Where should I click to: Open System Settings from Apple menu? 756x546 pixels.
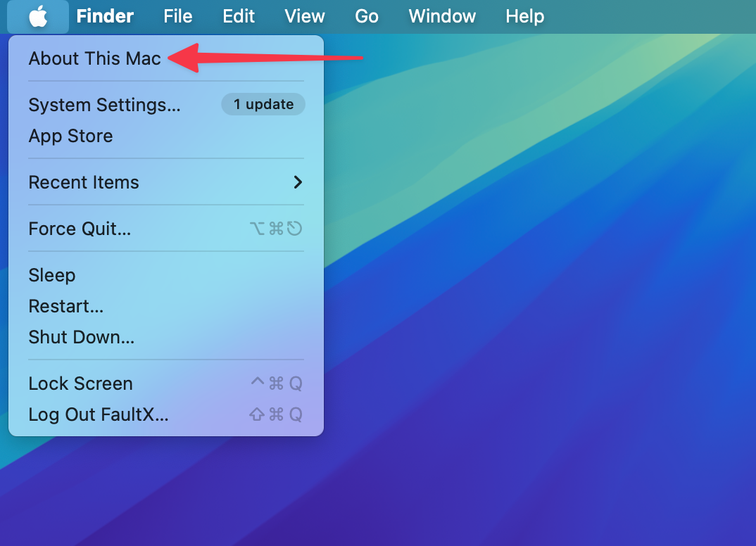pyautogui.click(x=104, y=105)
